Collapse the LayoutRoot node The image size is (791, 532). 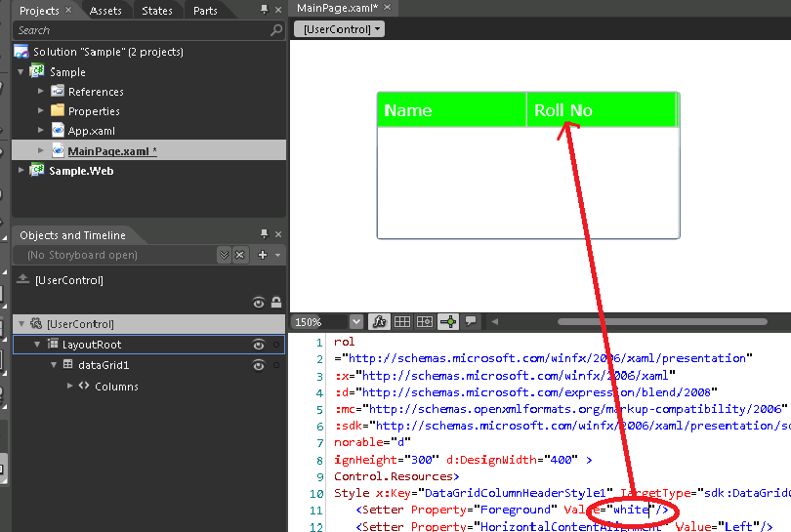coord(37,345)
